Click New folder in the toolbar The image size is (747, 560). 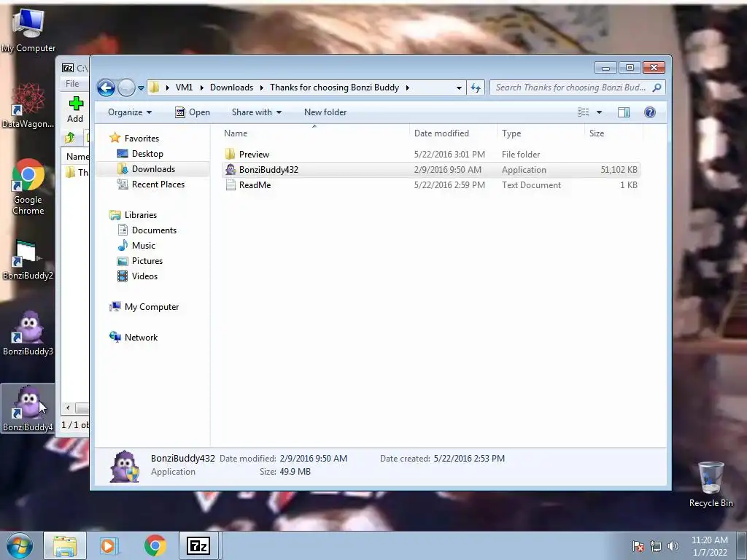[325, 112]
